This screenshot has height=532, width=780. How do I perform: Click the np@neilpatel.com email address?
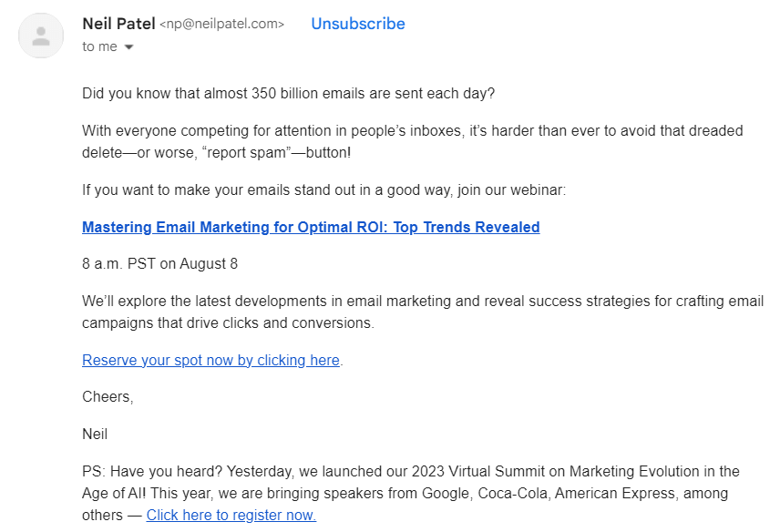pos(221,25)
